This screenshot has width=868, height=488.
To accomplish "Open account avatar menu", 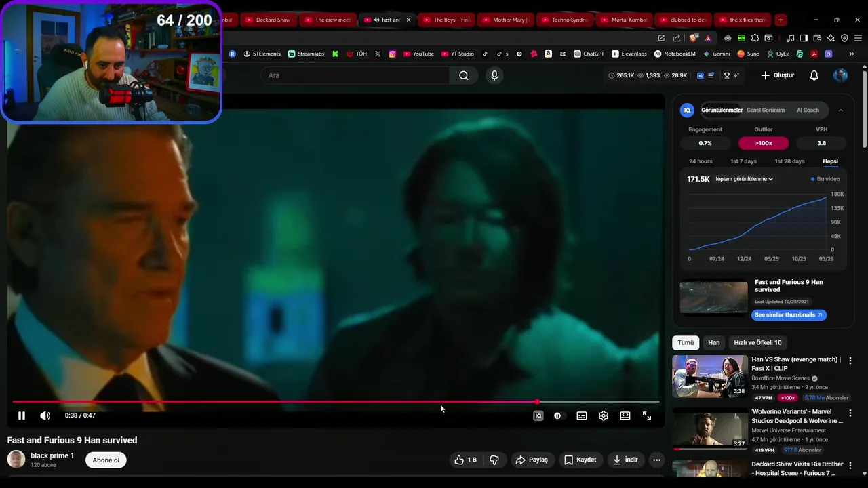I will coord(841,75).
